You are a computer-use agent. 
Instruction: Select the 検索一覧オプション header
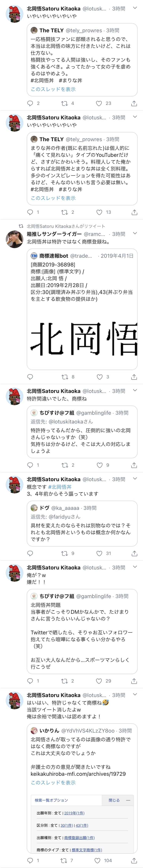pos(51,800)
